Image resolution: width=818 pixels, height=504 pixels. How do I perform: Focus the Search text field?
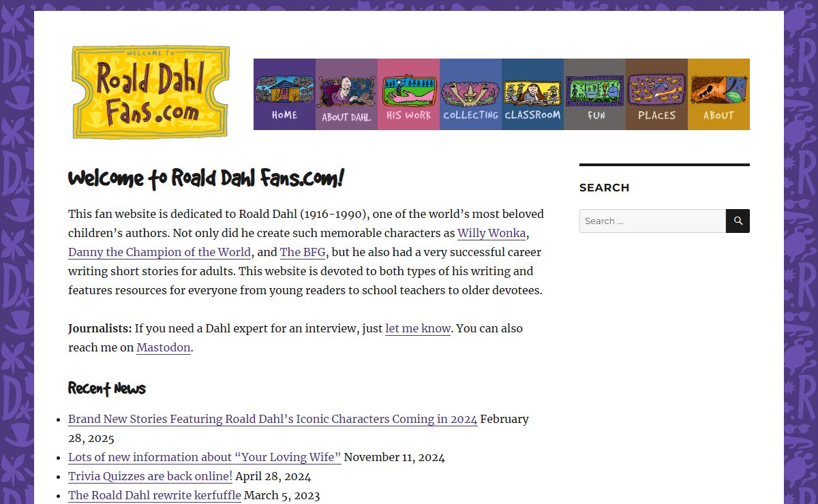pyautogui.click(x=652, y=221)
